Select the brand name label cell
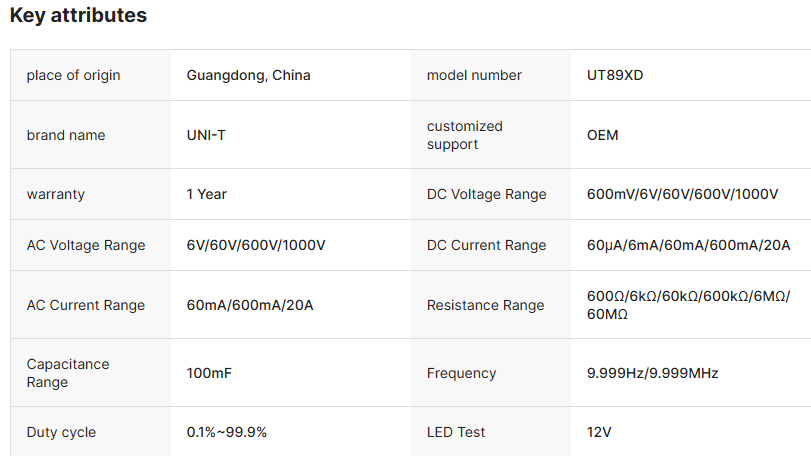 click(66, 135)
